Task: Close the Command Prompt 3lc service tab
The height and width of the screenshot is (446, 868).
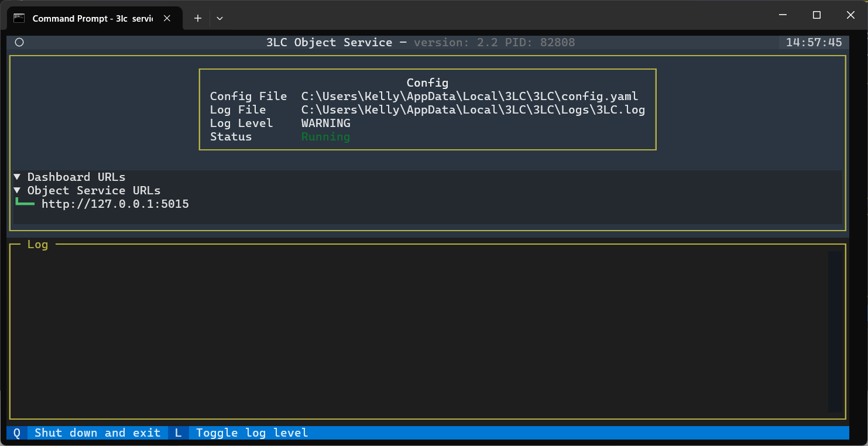Action: (167, 18)
